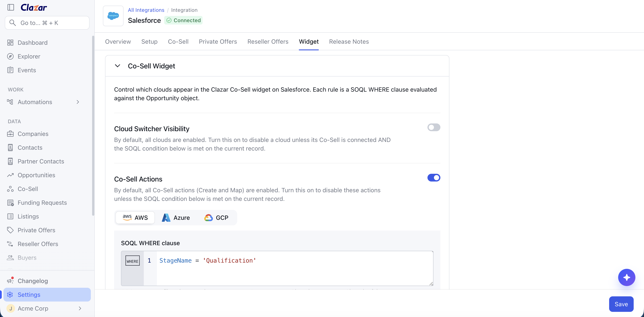Select the AWS cloud tab
The width and height of the screenshot is (644, 317).
(135, 218)
